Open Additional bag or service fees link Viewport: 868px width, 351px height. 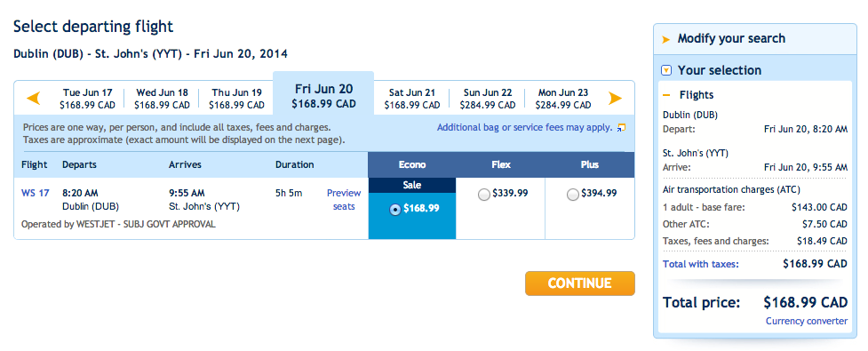pos(524,127)
